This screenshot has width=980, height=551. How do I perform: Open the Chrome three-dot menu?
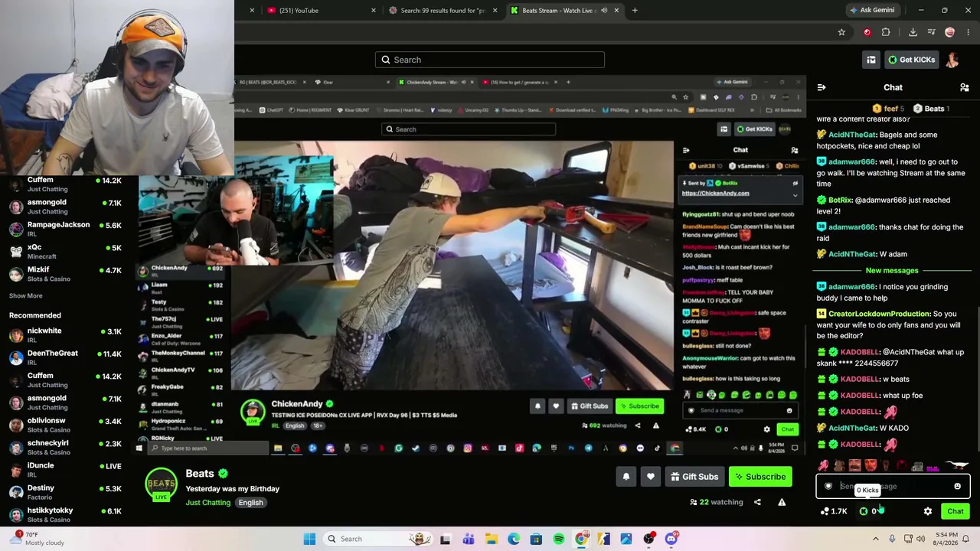pyautogui.click(x=969, y=32)
